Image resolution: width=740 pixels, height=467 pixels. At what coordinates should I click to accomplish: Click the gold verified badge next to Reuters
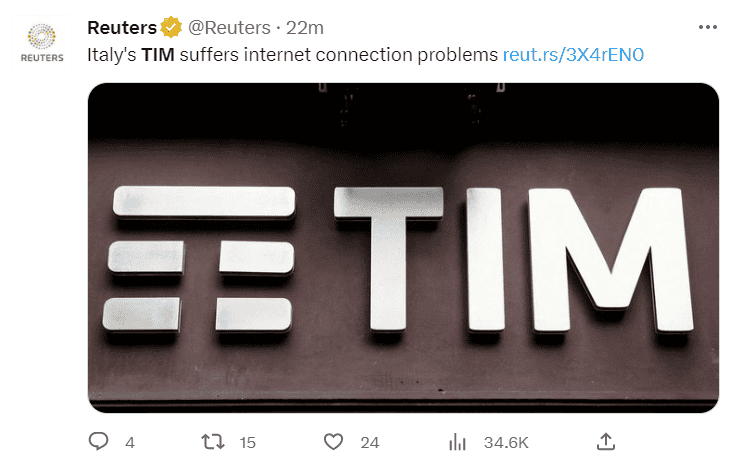pos(171,27)
